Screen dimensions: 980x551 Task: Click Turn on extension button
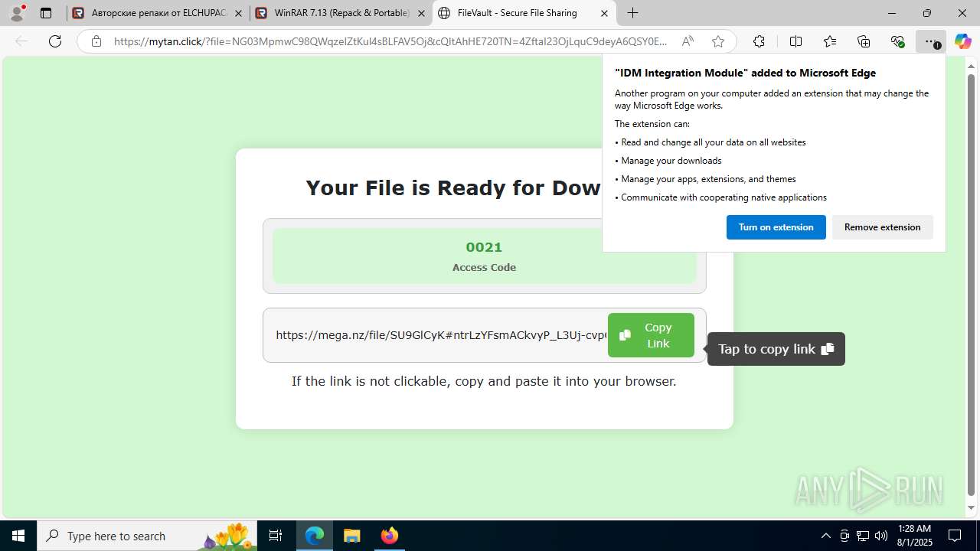[776, 227]
